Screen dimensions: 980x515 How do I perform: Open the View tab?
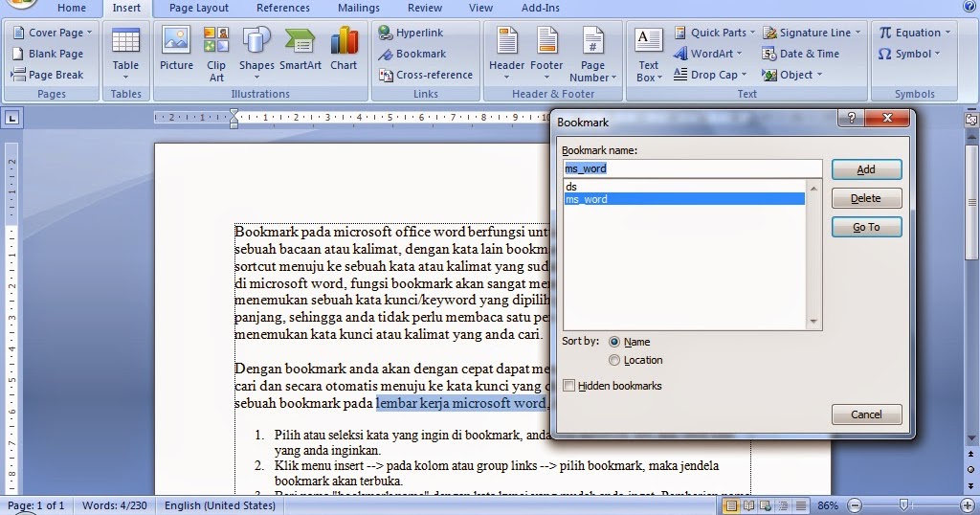click(480, 8)
